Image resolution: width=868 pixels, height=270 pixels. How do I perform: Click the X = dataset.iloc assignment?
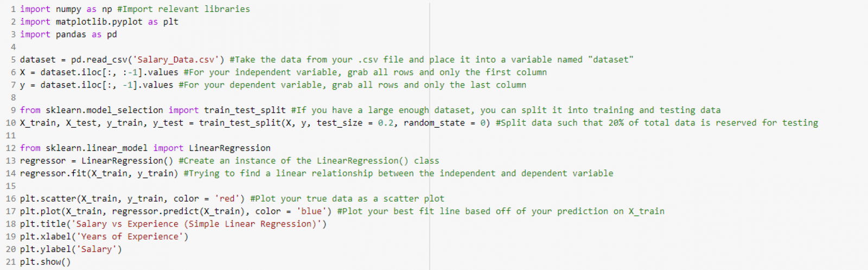99,72
